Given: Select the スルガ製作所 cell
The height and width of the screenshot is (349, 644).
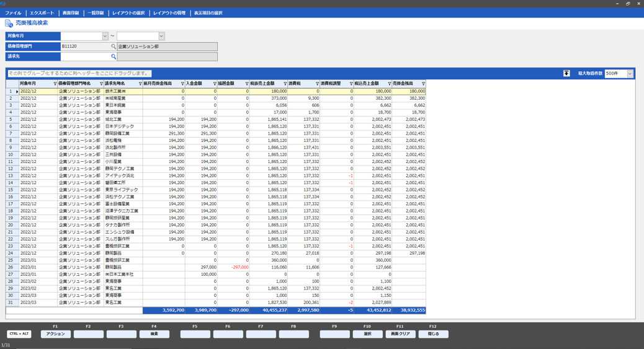Looking at the screenshot, I should click(x=123, y=239).
